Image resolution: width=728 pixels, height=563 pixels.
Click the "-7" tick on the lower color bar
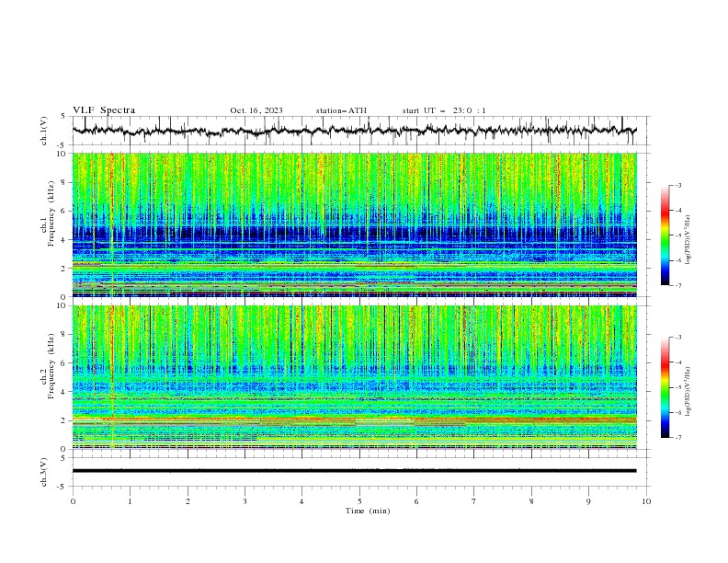678,437
